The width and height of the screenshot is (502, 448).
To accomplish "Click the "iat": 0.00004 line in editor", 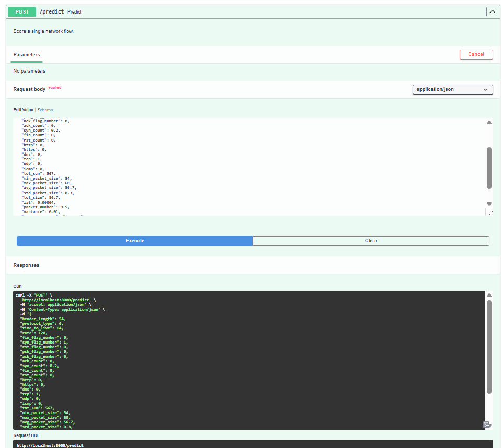I will pyautogui.click(x=39, y=202).
